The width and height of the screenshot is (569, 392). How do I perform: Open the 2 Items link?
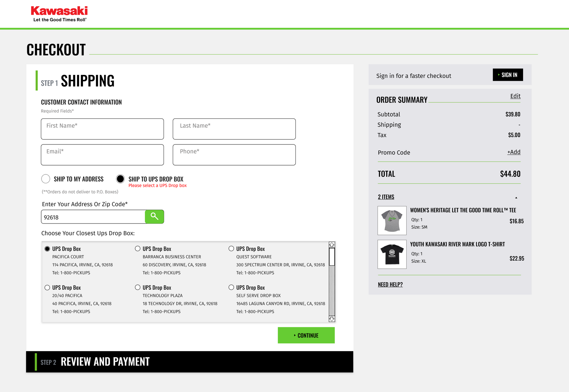pyautogui.click(x=386, y=197)
